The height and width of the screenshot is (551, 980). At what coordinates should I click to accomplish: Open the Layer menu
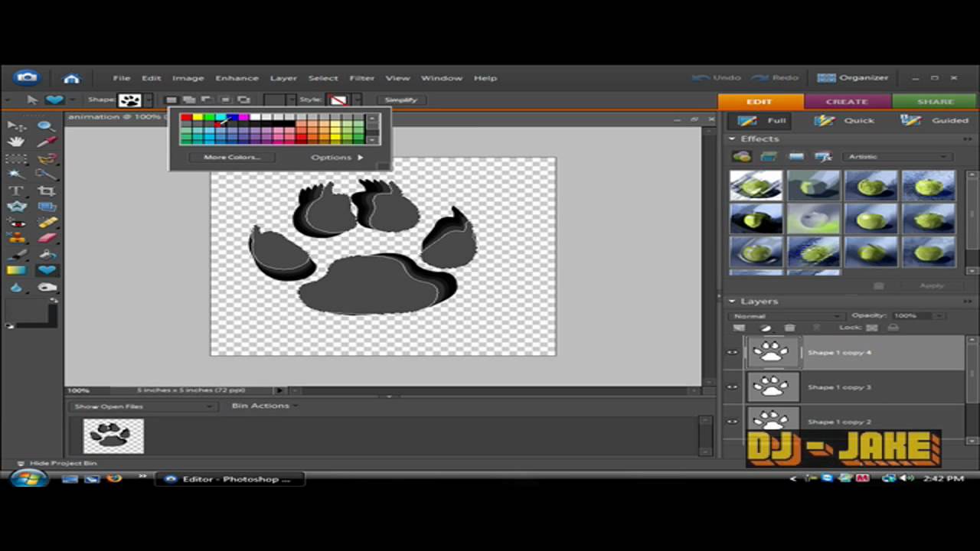pos(283,78)
